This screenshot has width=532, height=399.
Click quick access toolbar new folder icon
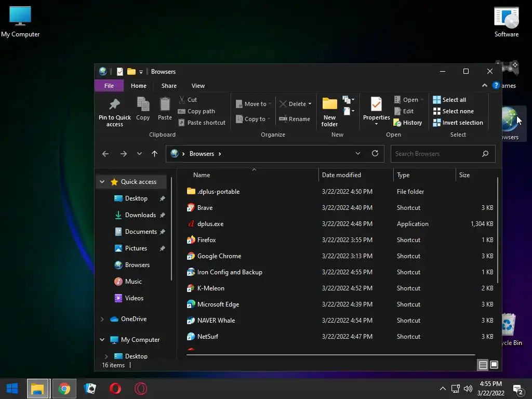point(131,72)
